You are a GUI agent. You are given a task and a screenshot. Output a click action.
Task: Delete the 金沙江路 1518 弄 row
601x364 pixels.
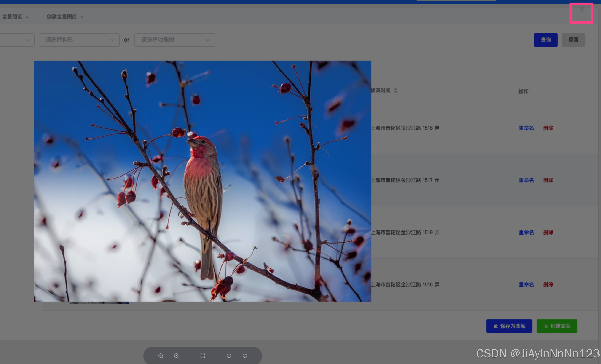[x=548, y=128]
